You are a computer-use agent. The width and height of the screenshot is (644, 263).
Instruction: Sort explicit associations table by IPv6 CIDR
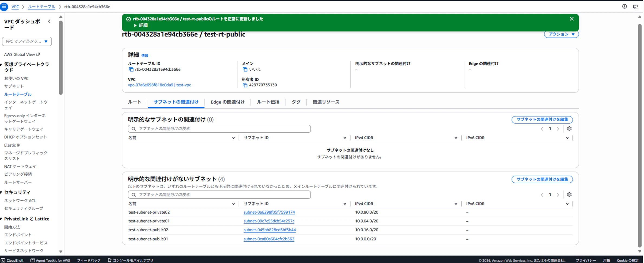567,138
